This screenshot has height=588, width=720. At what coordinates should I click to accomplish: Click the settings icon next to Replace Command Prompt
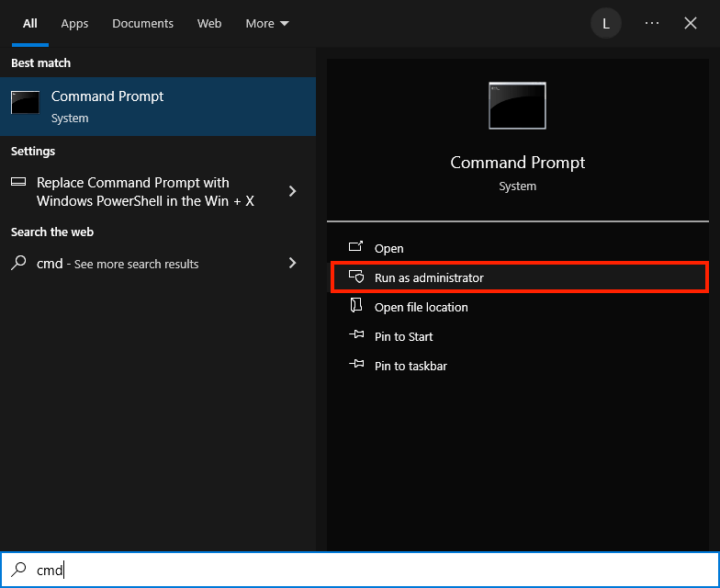click(x=18, y=183)
